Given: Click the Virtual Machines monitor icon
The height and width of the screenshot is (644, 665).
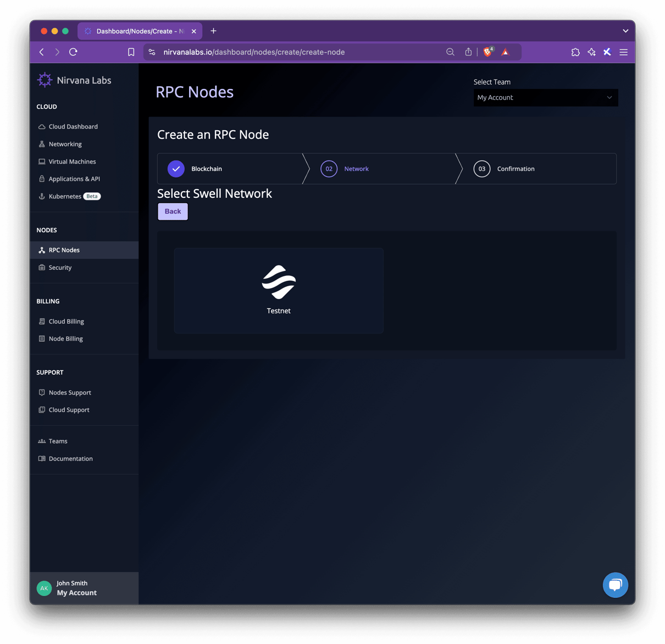Looking at the screenshot, I should tap(42, 162).
